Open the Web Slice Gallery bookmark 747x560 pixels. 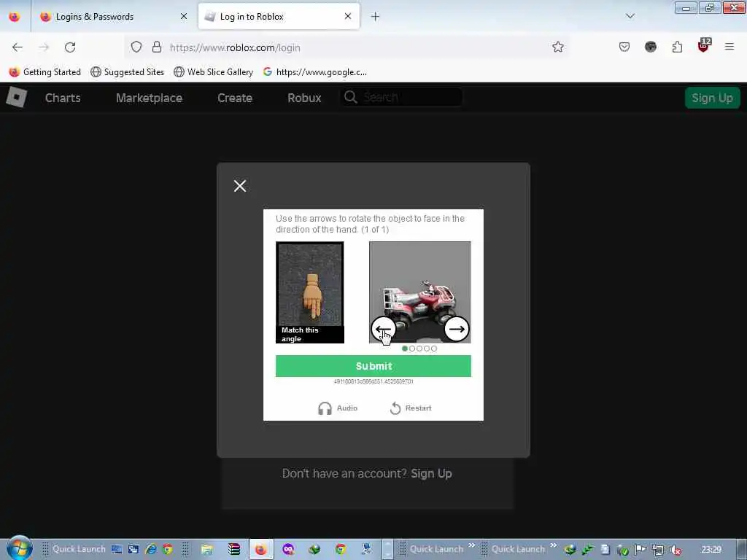click(x=214, y=72)
